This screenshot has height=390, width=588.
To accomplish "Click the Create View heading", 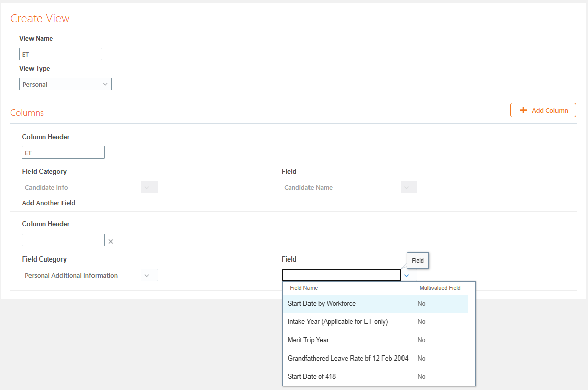I will click(x=40, y=18).
